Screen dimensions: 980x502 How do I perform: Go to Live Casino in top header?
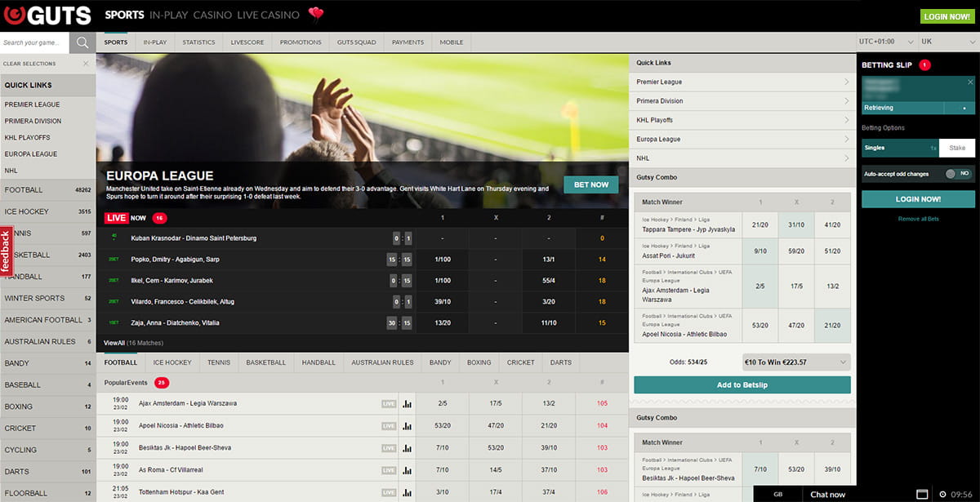coord(268,15)
